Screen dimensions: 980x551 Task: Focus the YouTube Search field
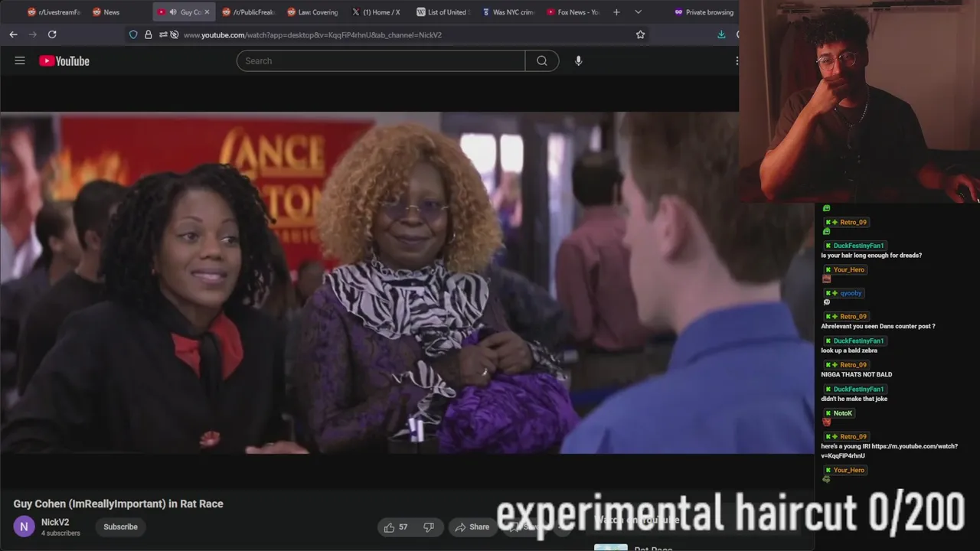pyautogui.click(x=381, y=60)
